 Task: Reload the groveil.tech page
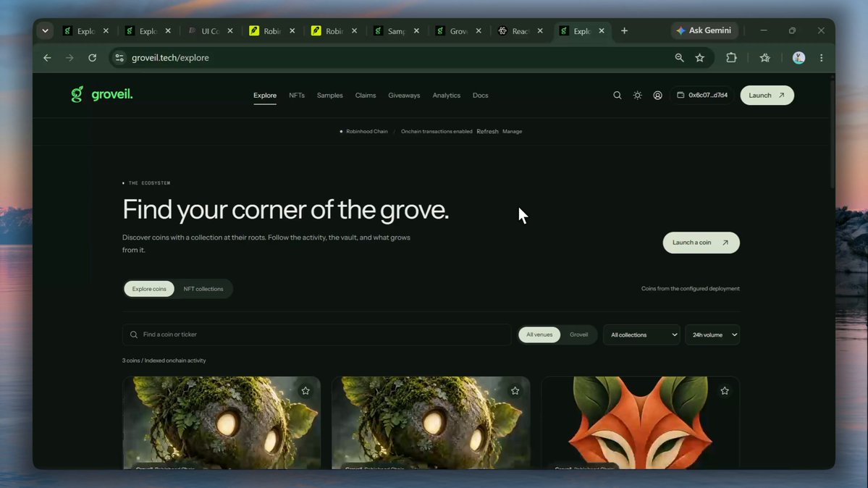(x=93, y=58)
